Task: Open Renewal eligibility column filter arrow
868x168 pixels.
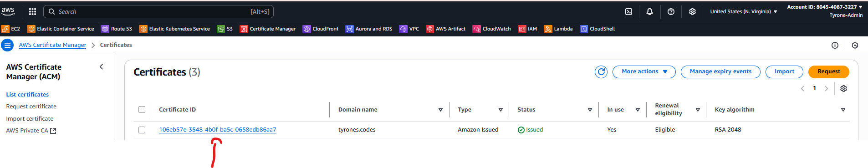Action: pos(698,110)
